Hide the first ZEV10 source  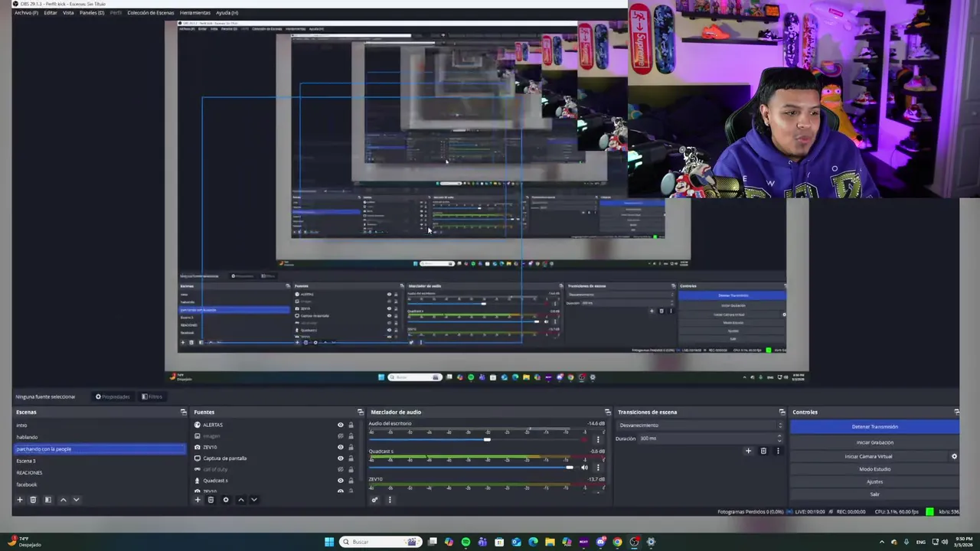coord(341,447)
